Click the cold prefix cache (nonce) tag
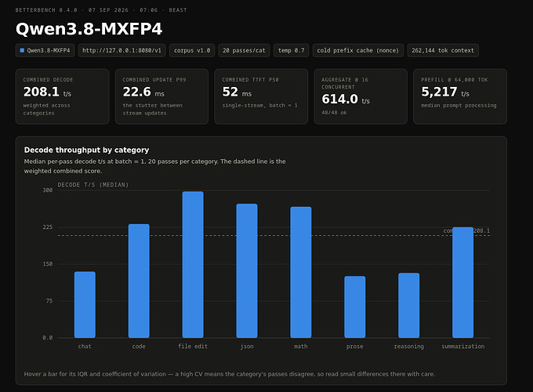The height and width of the screenshot is (392, 533). [x=358, y=50]
